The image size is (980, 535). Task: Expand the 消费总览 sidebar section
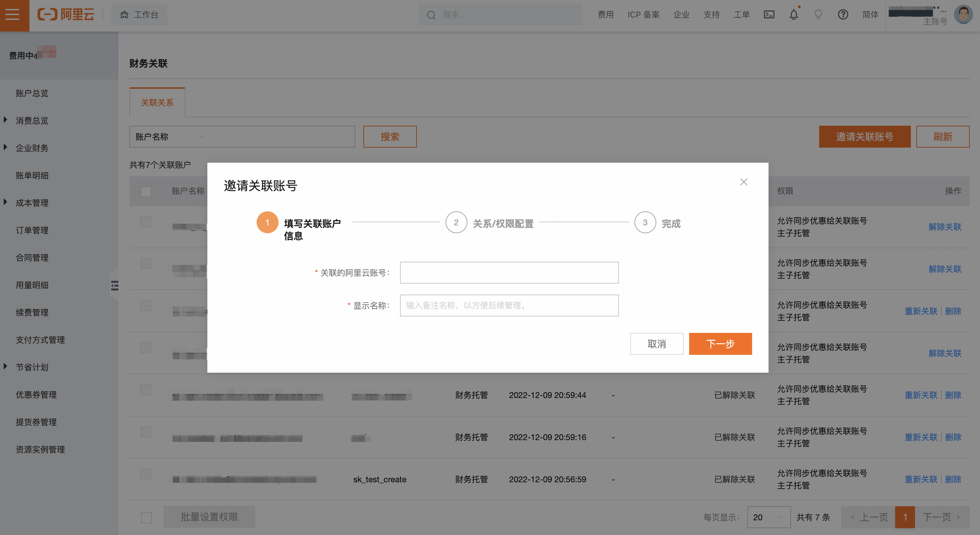point(32,121)
